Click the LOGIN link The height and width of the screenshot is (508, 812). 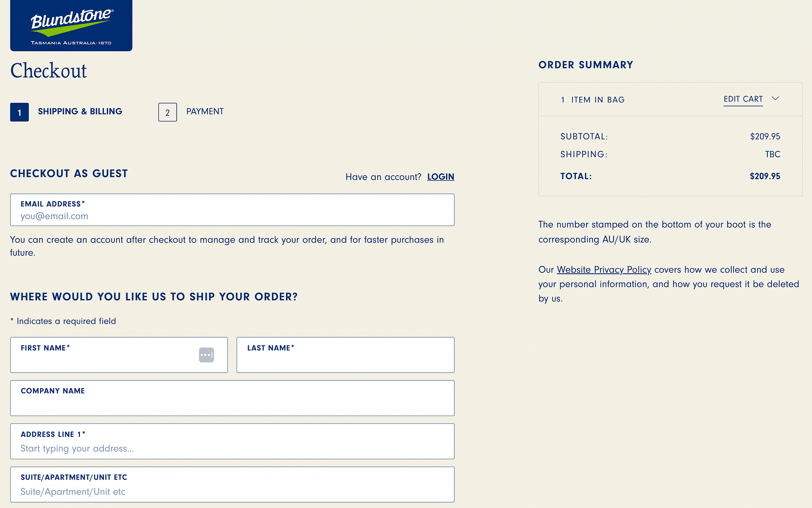441,177
